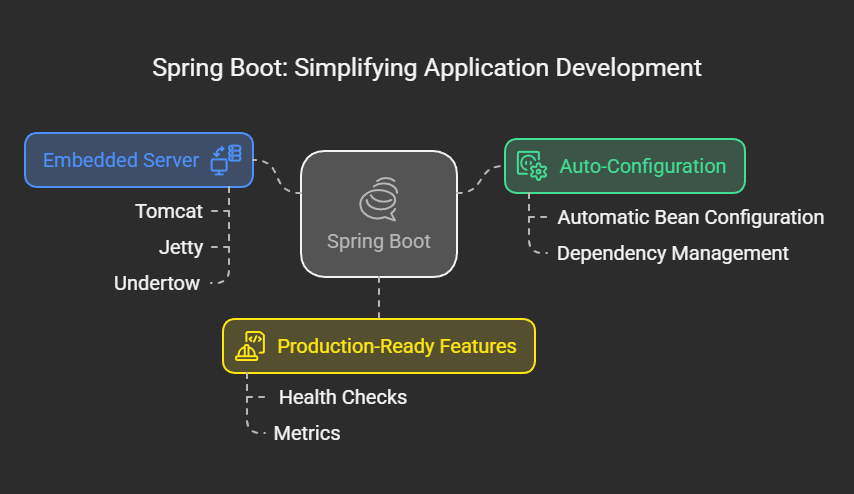Click the Tomcat item
The width and height of the screenshot is (854, 494).
[x=169, y=211]
